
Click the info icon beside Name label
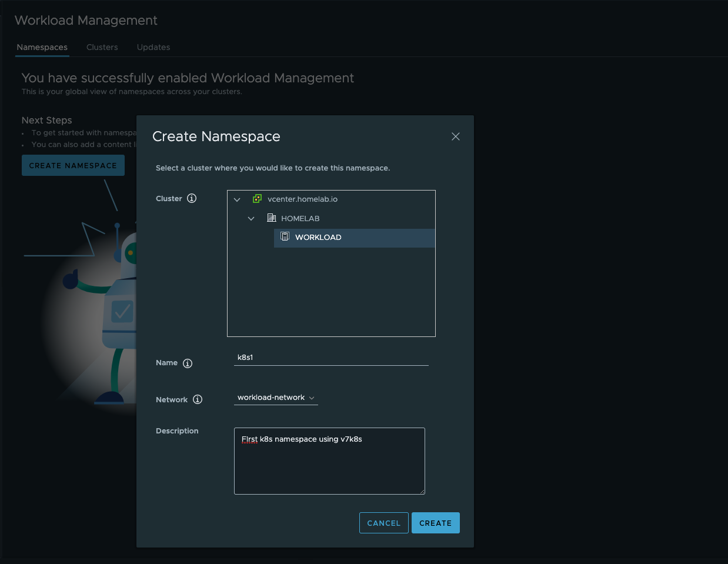pos(188,363)
